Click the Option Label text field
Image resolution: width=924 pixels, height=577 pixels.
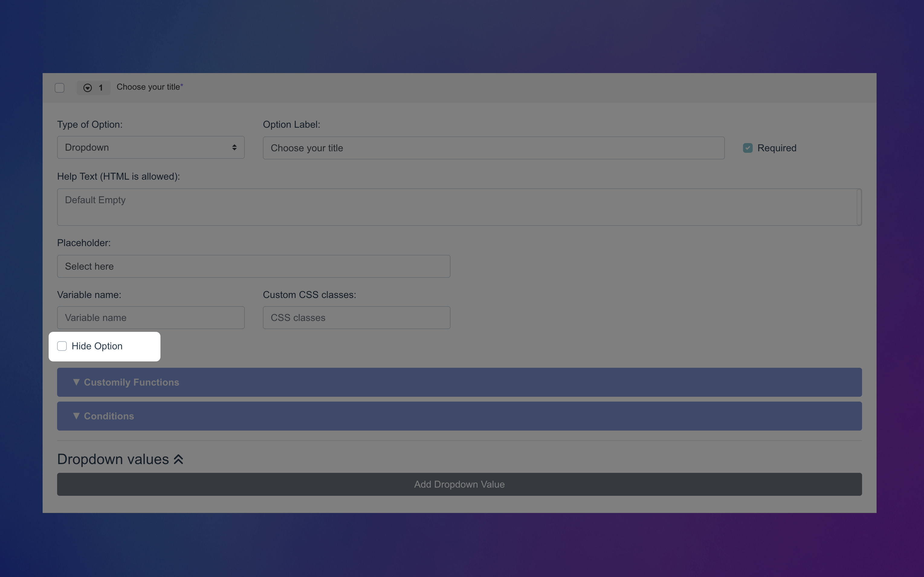(493, 148)
